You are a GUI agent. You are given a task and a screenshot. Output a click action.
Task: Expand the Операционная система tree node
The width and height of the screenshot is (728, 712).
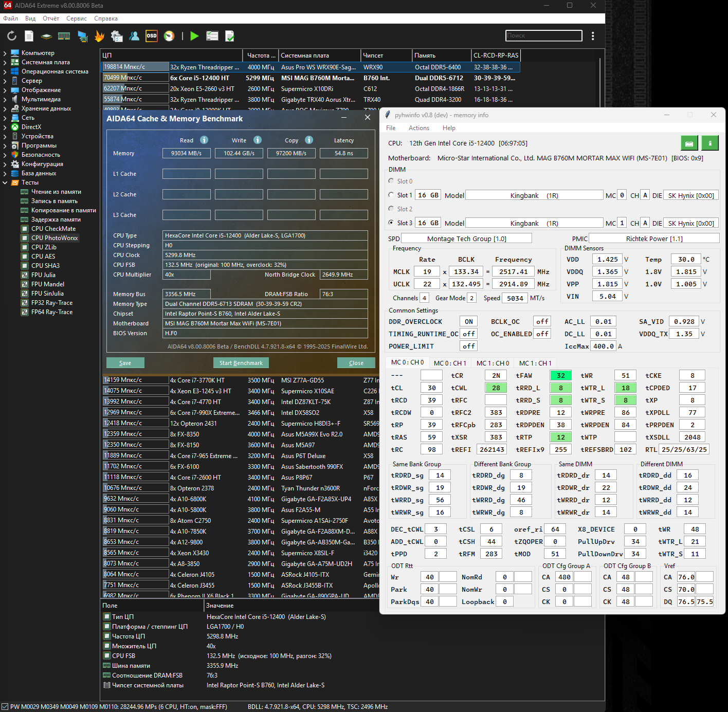pos(5,71)
